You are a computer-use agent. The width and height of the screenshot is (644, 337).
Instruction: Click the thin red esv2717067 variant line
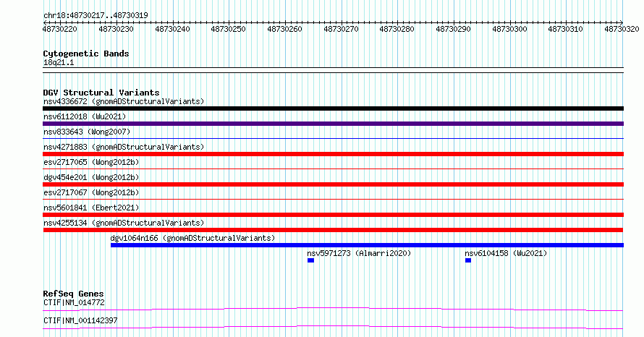[x=333, y=200]
